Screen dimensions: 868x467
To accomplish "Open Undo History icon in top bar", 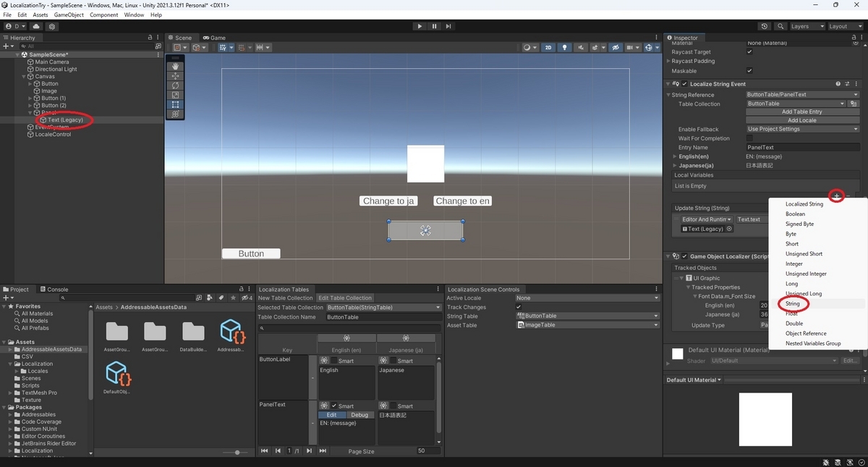I will click(765, 26).
